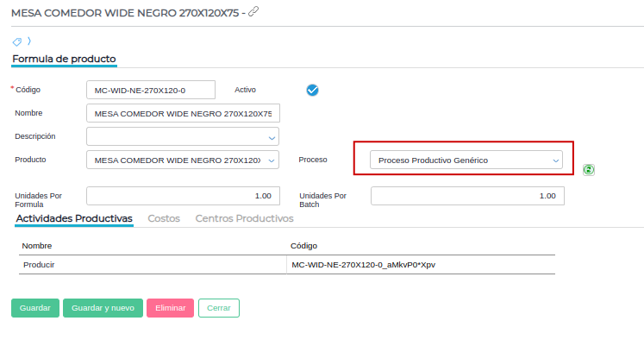Image resolution: width=644 pixels, height=346 pixels.
Task: Click Guardar y nuevo button
Action: point(103,308)
